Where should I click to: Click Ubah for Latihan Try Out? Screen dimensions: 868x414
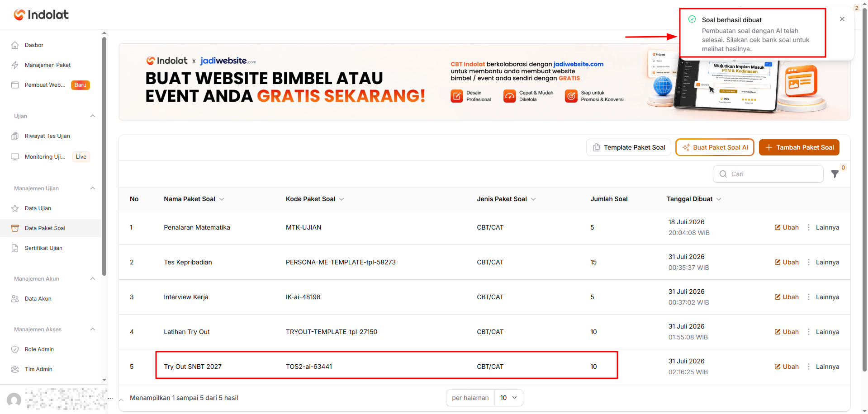[787, 332]
